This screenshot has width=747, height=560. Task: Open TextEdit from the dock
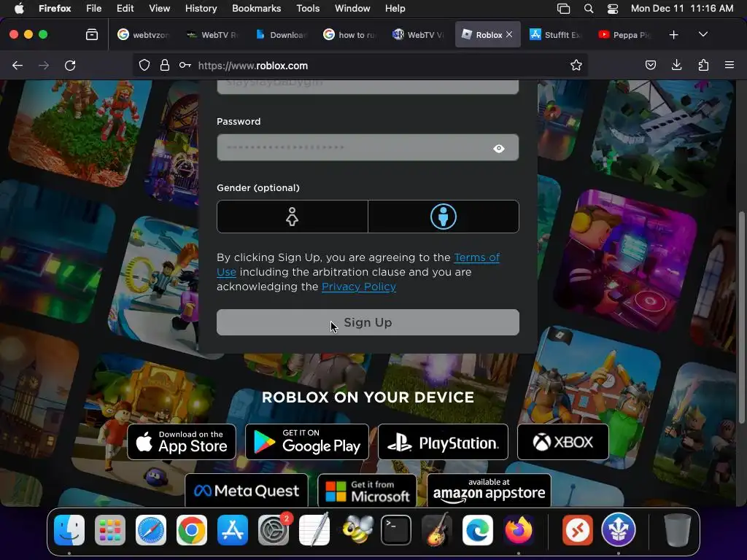click(314, 530)
